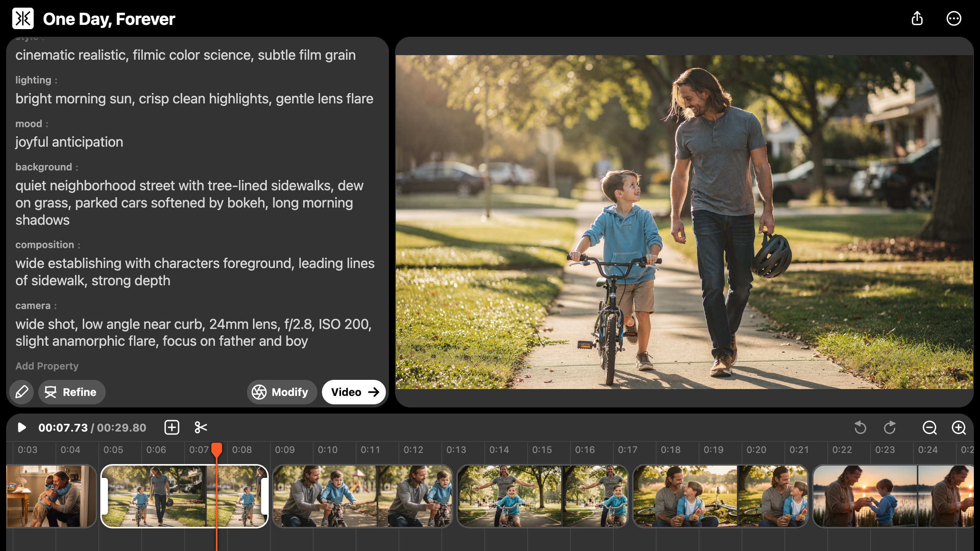This screenshot has width=980, height=551.
Task: Click the Refine button
Action: (x=72, y=392)
